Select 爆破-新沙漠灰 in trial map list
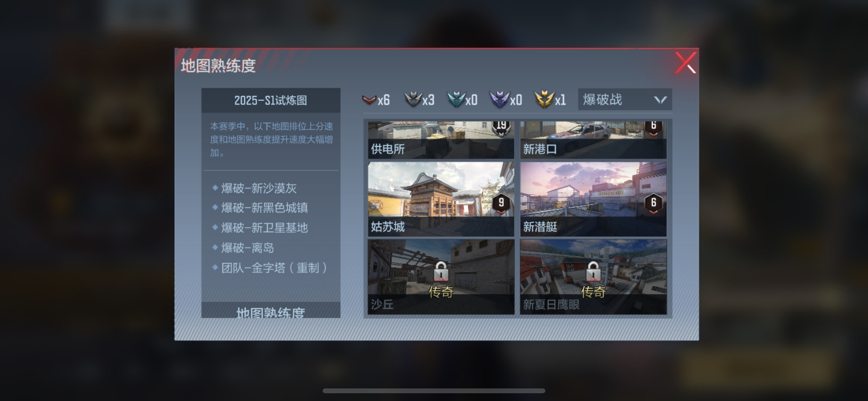 point(259,188)
